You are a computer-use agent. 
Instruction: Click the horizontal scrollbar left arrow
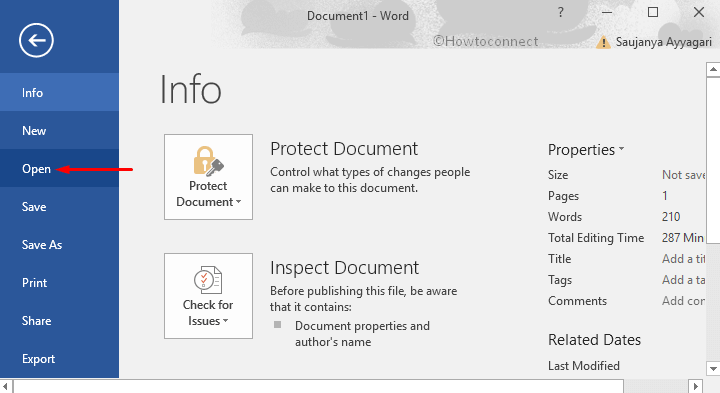pos(6,386)
